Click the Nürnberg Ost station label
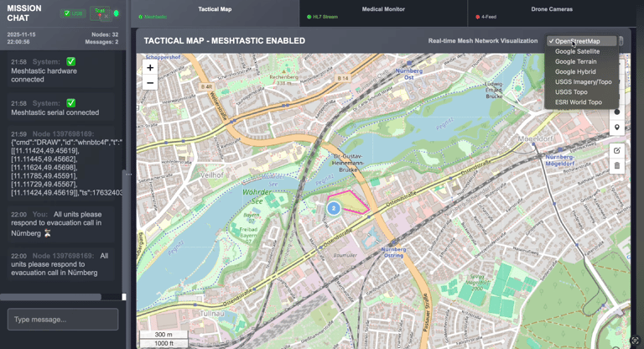 (408, 74)
